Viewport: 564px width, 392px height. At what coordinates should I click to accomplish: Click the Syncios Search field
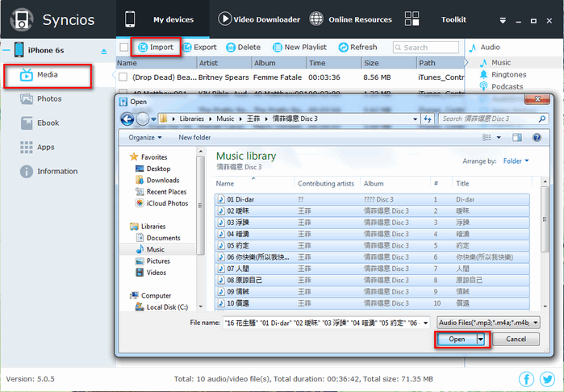click(x=426, y=48)
